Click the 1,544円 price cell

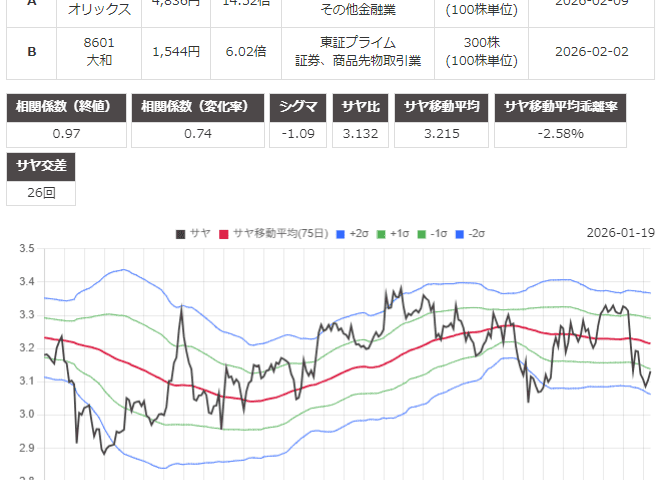point(176,52)
